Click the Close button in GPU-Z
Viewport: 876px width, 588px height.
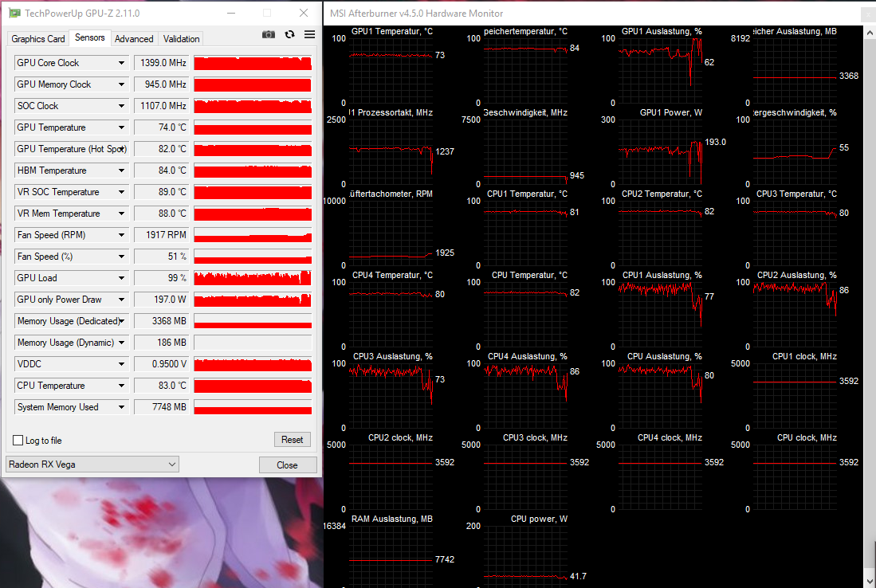point(288,465)
